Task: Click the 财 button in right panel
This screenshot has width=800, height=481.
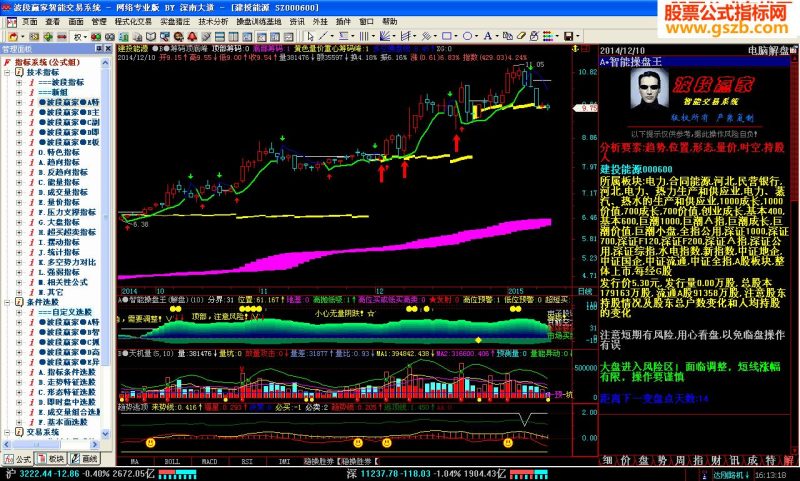Action: pos(716,460)
